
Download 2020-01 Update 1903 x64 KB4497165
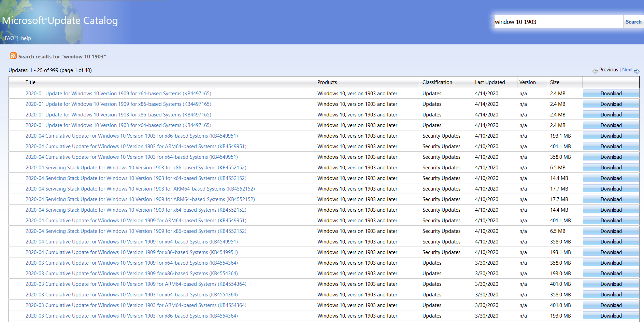[611, 125]
